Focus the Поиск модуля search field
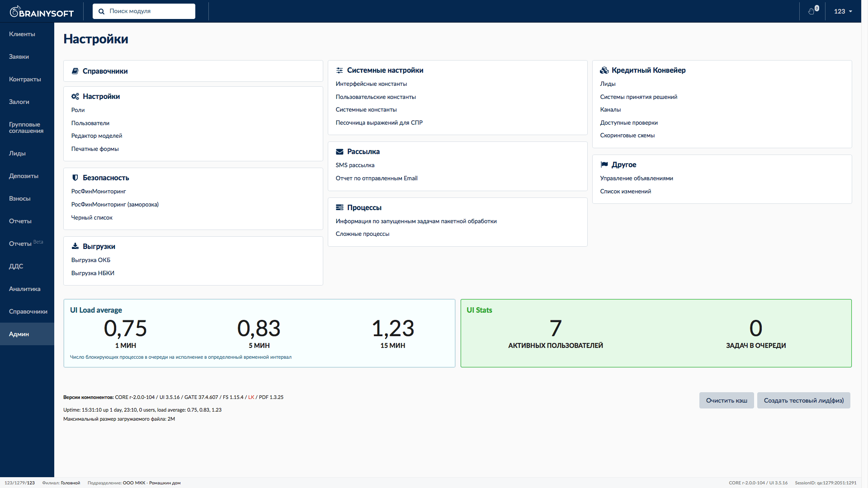 pyautogui.click(x=144, y=11)
